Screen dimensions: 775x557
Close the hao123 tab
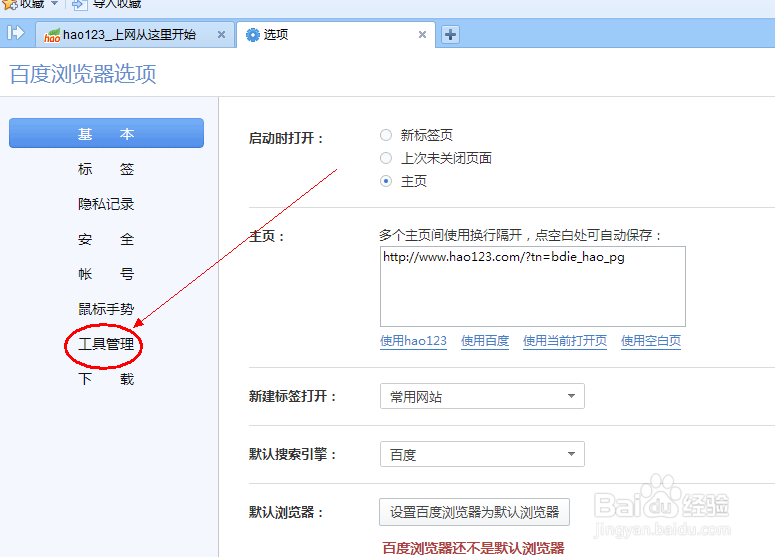point(221,35)
